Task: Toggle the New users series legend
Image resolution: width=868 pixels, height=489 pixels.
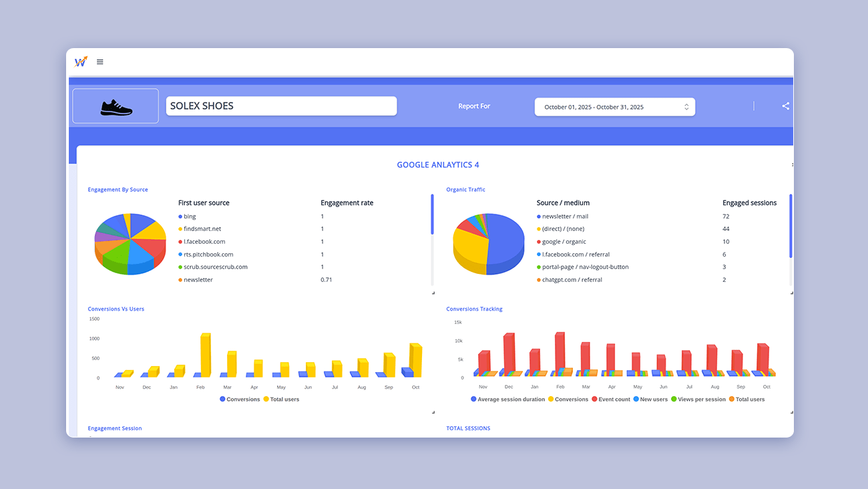Action: tap(636, 399)
